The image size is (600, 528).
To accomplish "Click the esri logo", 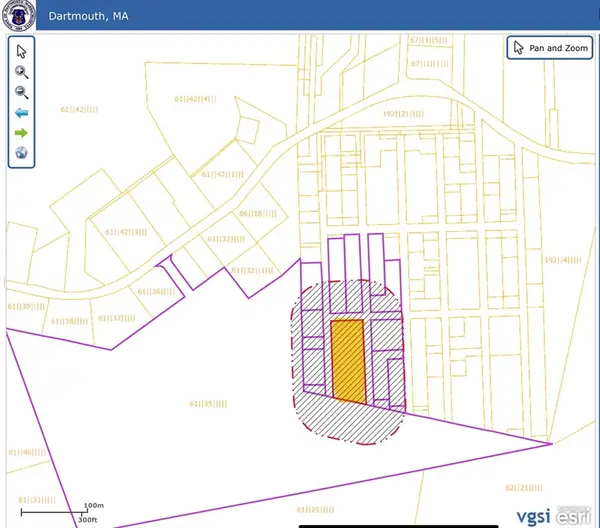I will 569,515.
